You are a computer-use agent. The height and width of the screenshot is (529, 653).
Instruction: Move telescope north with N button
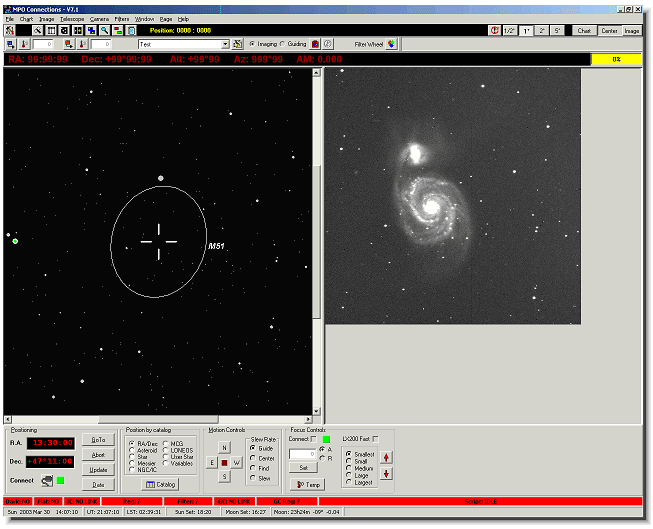224,448
